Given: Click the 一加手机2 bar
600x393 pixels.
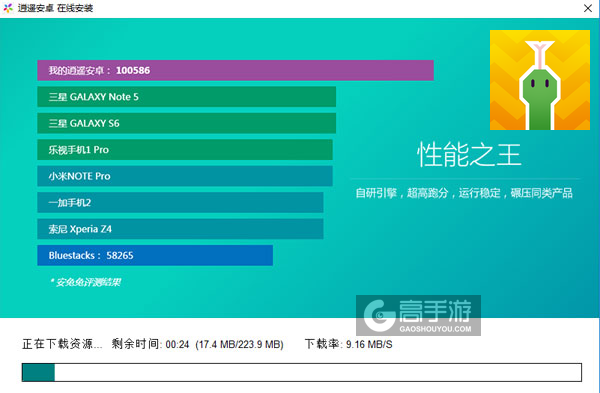Looking at the screenshot, I should 180,202.
